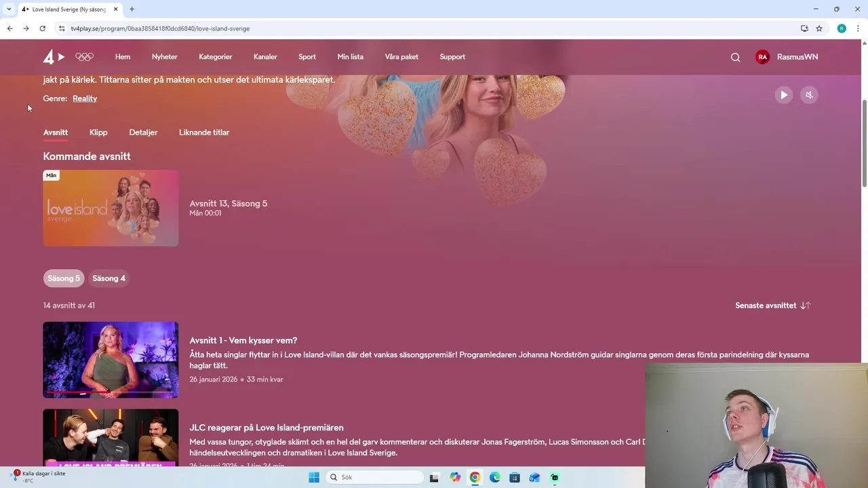
Task: Switch to the Detaljer tab
Action: 143,132
